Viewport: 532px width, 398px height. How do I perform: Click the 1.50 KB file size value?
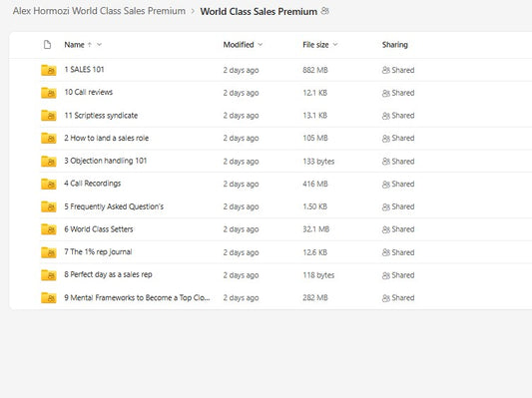tap(314, 206)
